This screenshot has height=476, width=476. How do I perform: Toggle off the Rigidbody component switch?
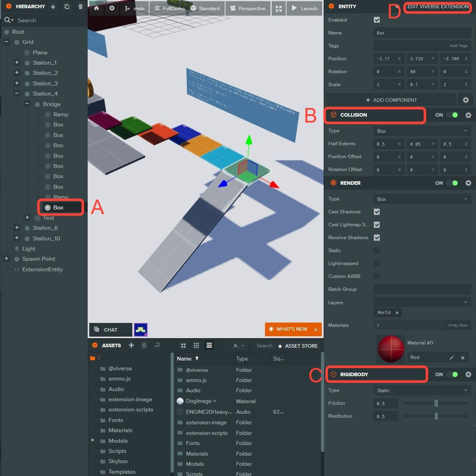[x=452, y=374]
